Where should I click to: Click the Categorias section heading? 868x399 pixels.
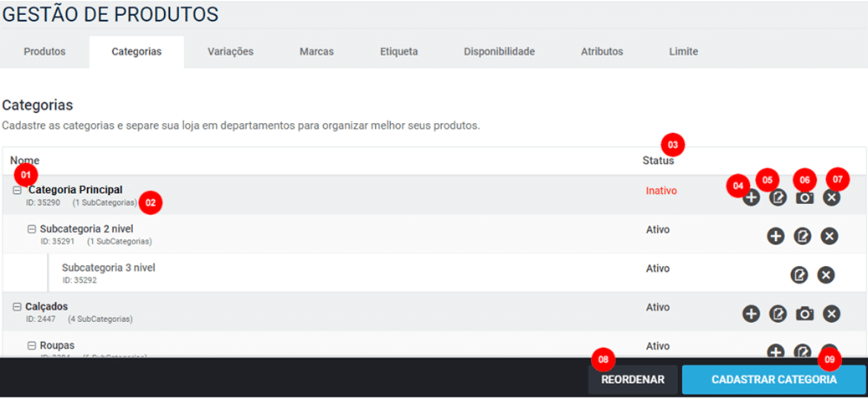tap(38, 105)
